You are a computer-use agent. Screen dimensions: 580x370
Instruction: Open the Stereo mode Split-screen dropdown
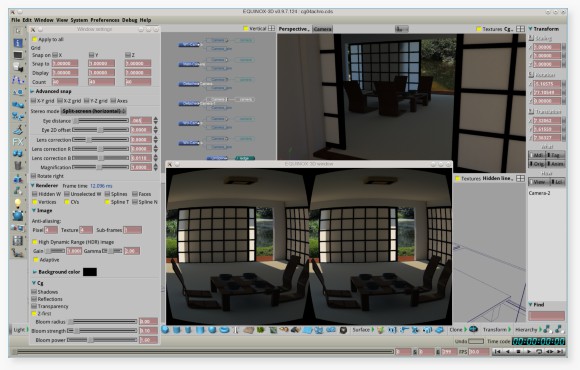[94, 111]
